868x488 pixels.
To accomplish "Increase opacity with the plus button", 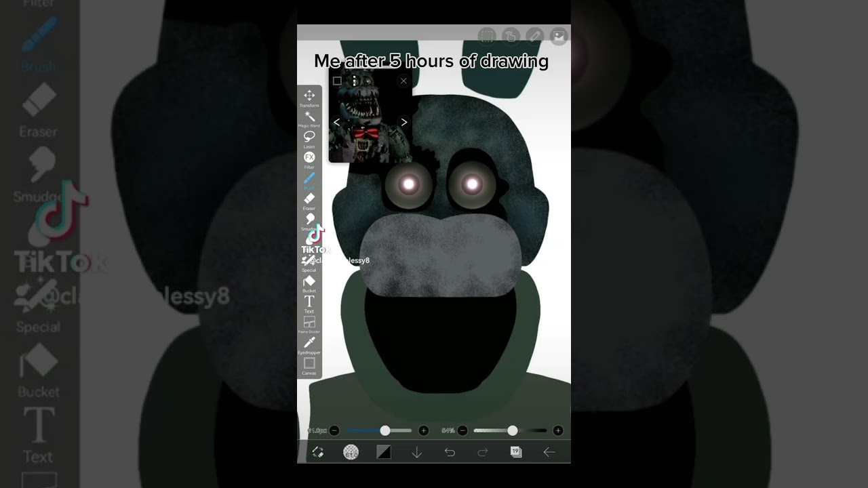I will pos(557,430).
